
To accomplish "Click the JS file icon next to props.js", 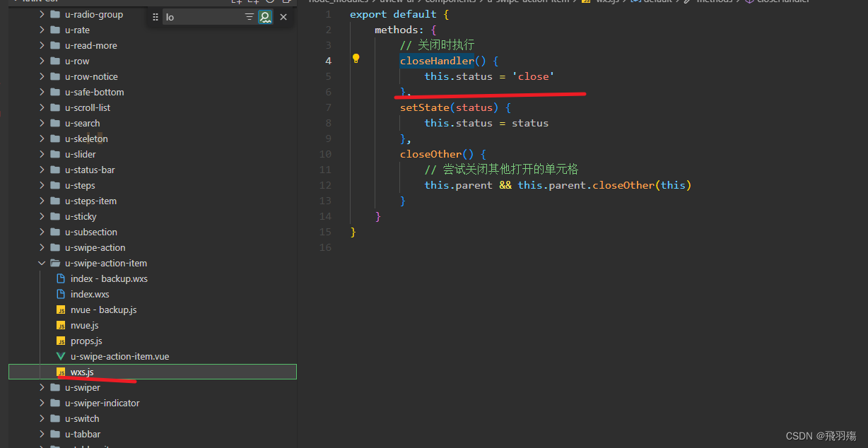I will click(x=60, y=341).
